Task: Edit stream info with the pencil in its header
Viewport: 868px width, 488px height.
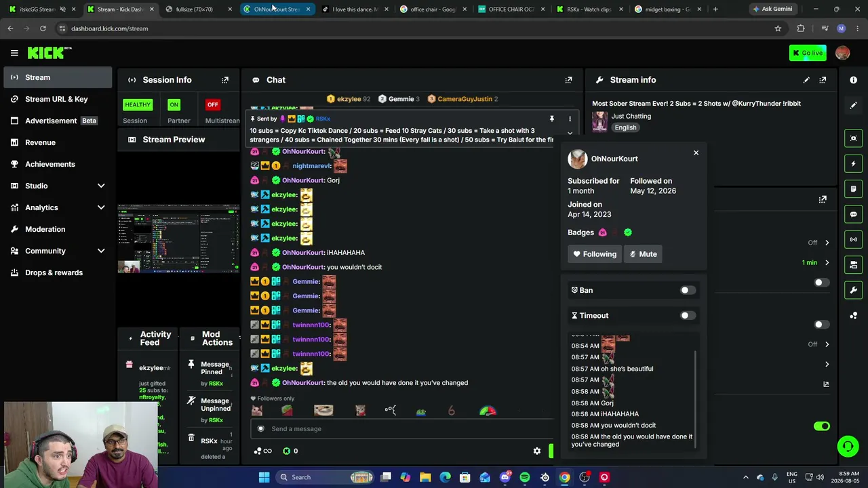Action: tap(806, 80)
